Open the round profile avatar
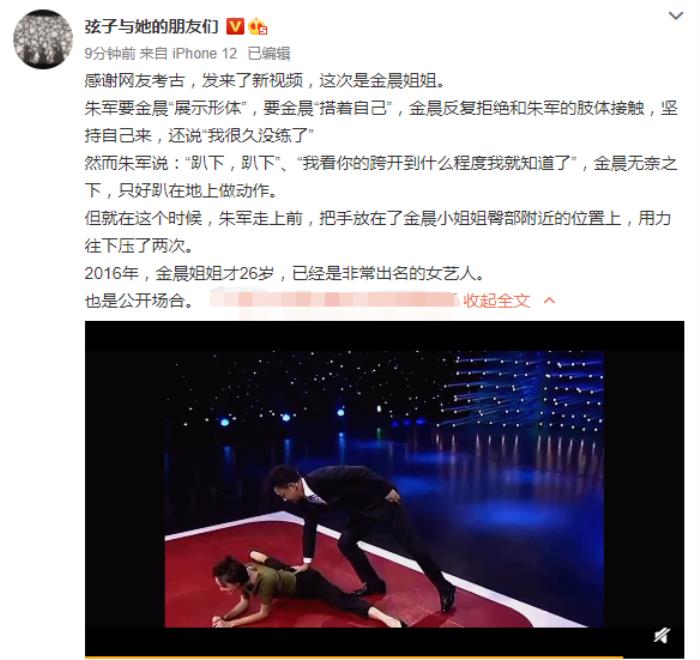The height and width of the screenshot is (660, 700). (x=43, y=39)
